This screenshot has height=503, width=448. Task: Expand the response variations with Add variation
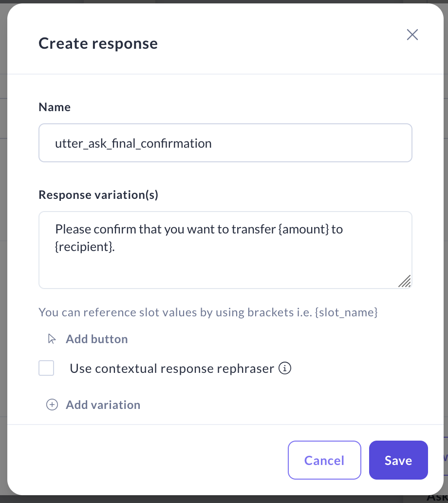pyautogui.click(x=103, y=405)
